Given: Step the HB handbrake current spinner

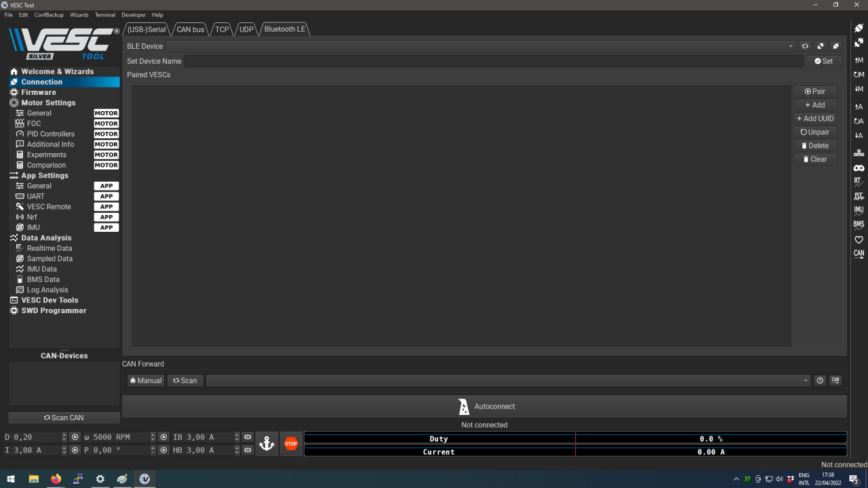Looking at the screenshot, I should click(237, 450).
